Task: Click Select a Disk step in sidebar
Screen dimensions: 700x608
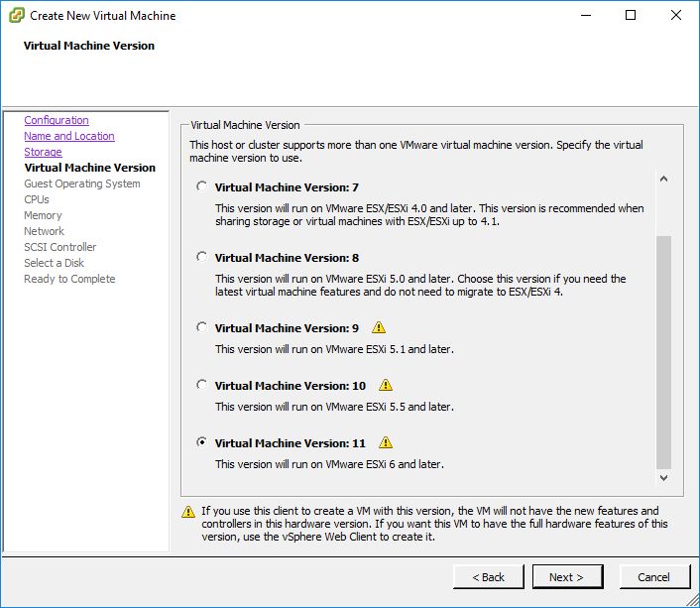Action: (x=54, y=263)
